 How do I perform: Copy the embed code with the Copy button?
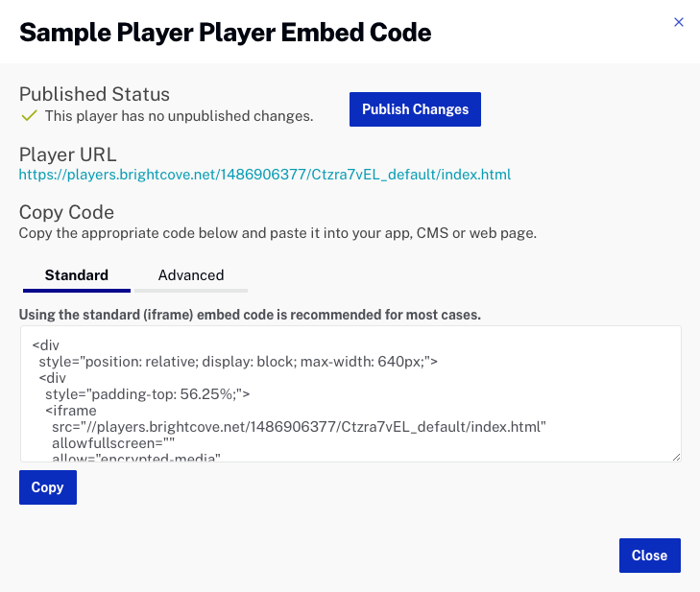pyautogui.click(x=47, y=487)
